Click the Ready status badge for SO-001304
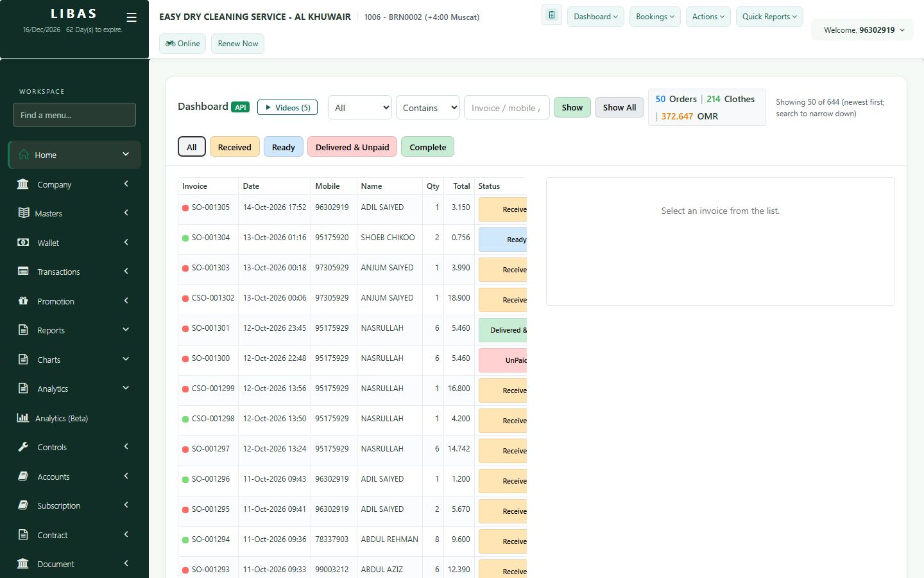This screenshot has width=924, height=578. [x=503, y=240]
